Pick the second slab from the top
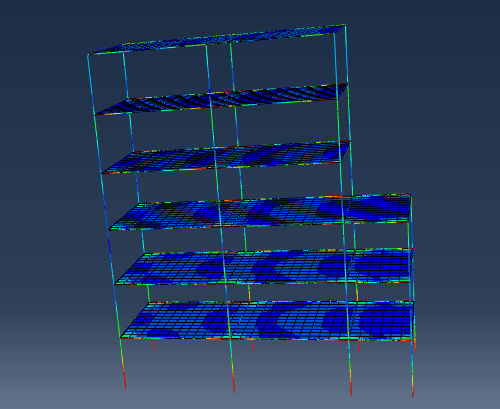 222,99
